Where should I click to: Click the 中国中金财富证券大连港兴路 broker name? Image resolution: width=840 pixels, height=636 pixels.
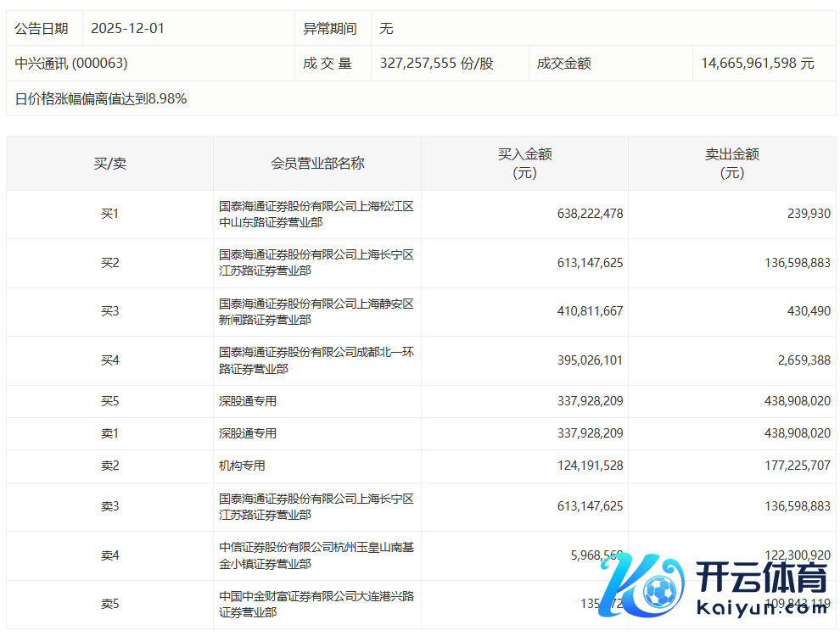click(316, 604)
